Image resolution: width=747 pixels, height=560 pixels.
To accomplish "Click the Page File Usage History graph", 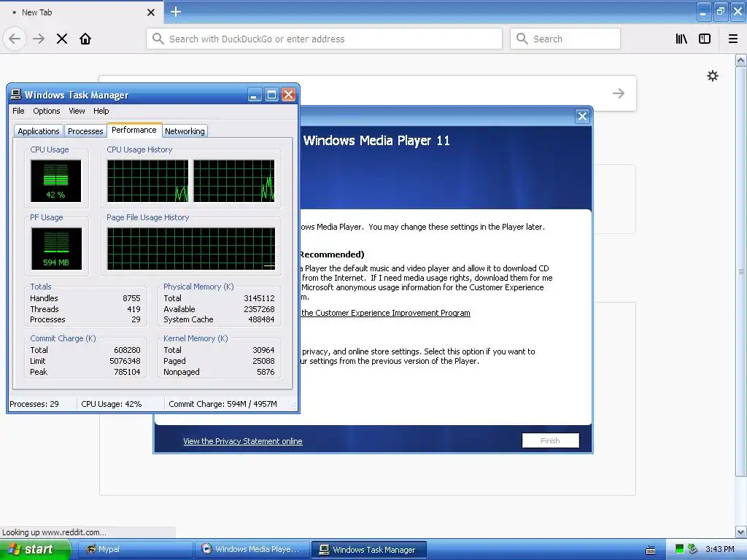I will click(x=191, y=249).
